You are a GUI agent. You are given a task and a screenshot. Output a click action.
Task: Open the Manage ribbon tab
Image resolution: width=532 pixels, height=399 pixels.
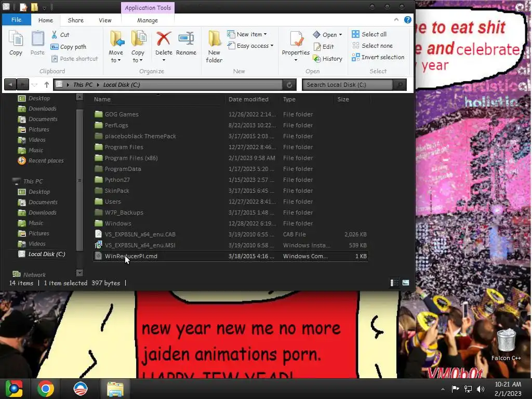148,20
